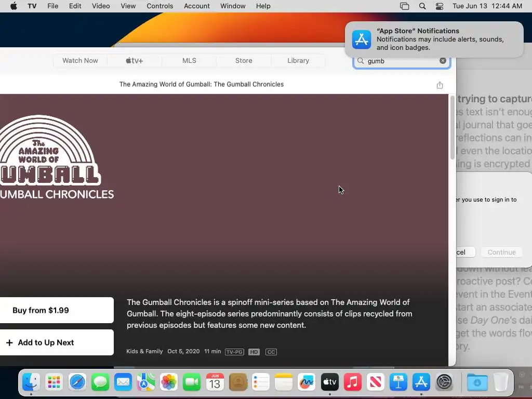Click the Gumball Chronicles page title text
The height and width of the screenshot is (399, 532).
(x=202, y=84)
